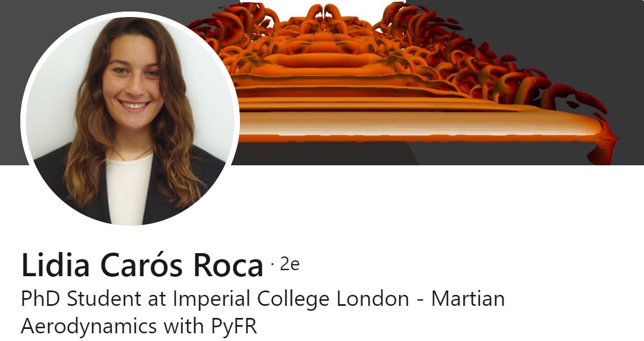Viewport: 644px width, 341px height.
Task: Click the first name Lidia
Action: point(55,265)
